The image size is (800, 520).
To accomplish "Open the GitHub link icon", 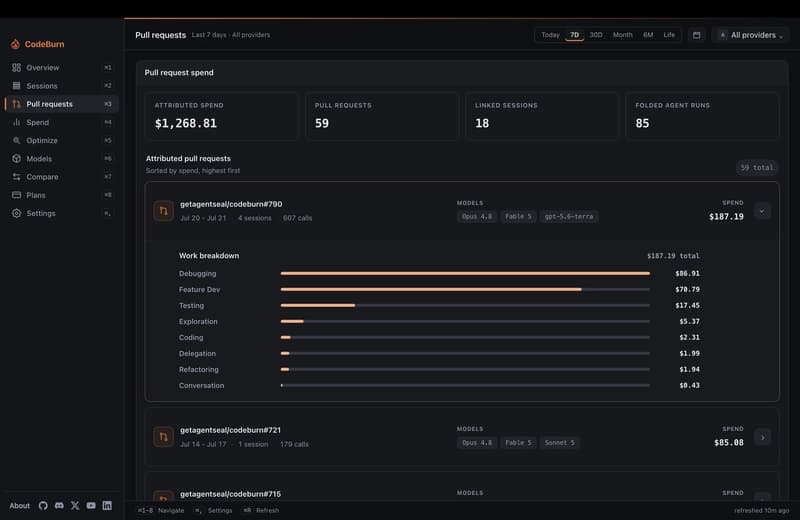I will pos(43,506).
